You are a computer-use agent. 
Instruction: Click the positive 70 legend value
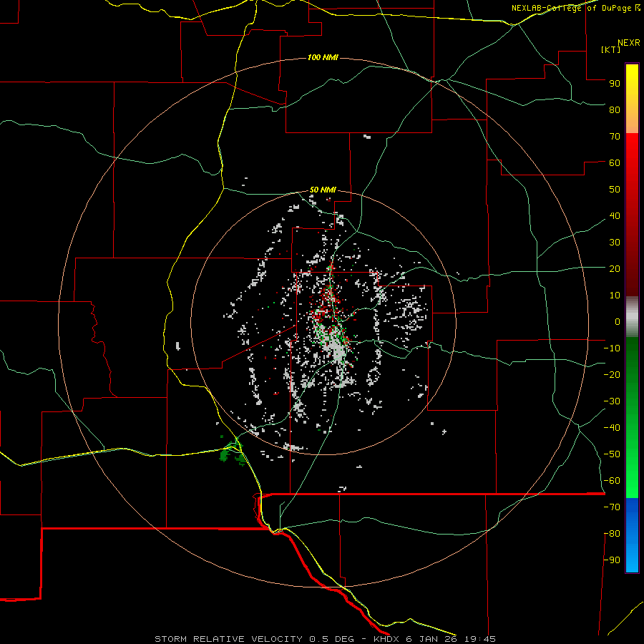[x=615, y=137]
